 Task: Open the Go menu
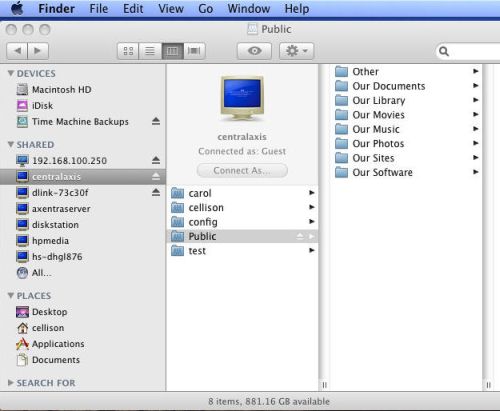(206, 9)
